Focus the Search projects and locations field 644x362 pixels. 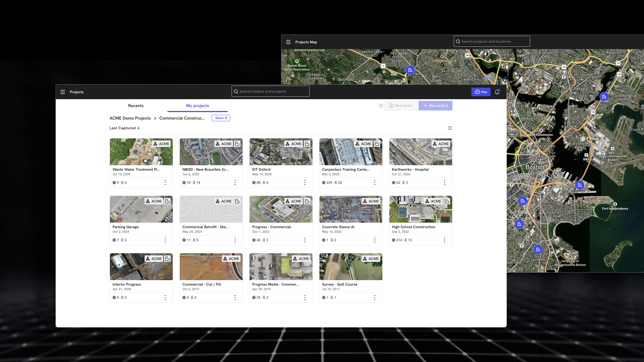[492, 41]
